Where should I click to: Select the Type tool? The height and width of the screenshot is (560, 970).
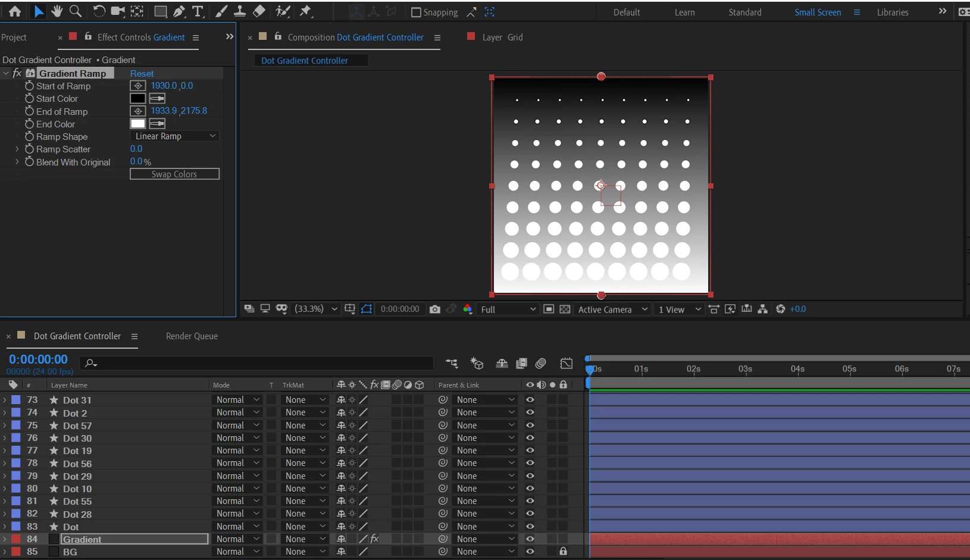(x=198, y=11)
